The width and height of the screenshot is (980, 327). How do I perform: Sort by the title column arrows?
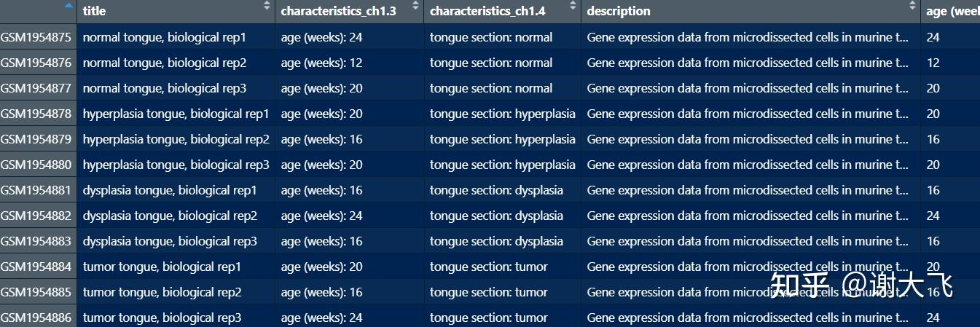267,6
